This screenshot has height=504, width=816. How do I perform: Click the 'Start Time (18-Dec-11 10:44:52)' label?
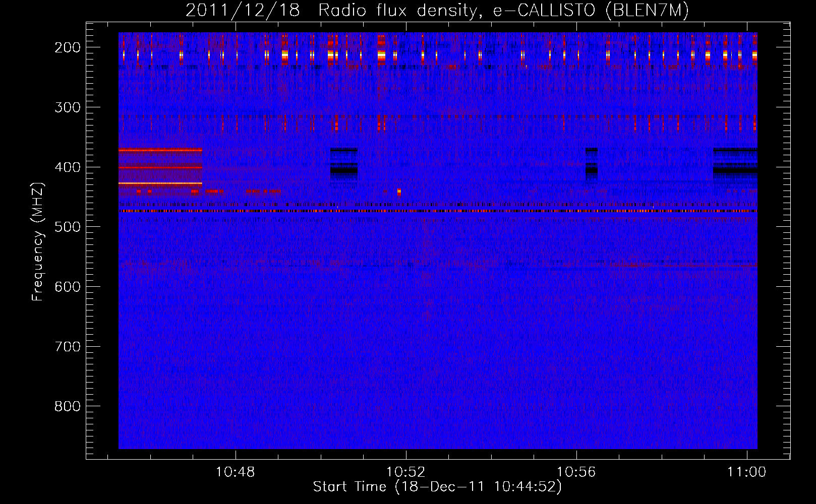[x=437, y=487]
